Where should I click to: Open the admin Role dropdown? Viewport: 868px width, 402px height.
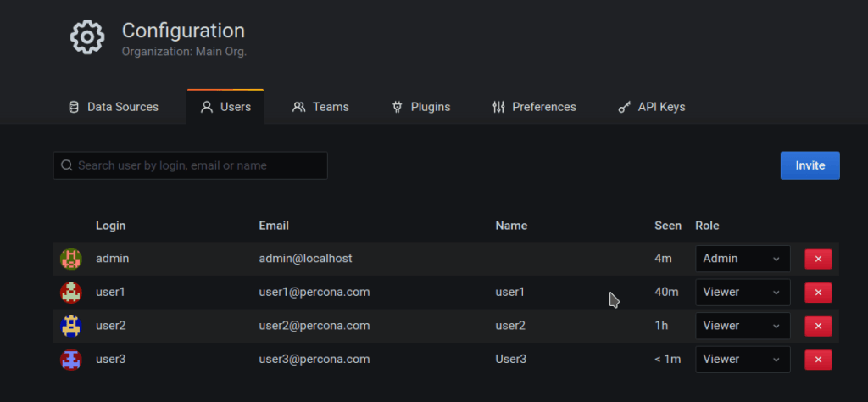coord(743,259)
